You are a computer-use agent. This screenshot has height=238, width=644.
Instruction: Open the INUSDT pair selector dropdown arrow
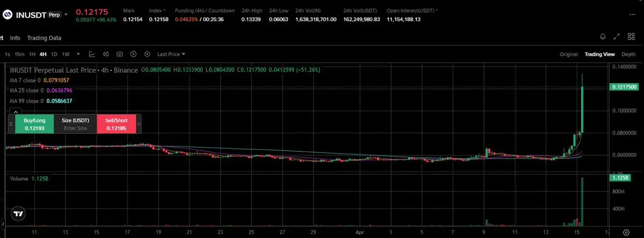[66, 15]
